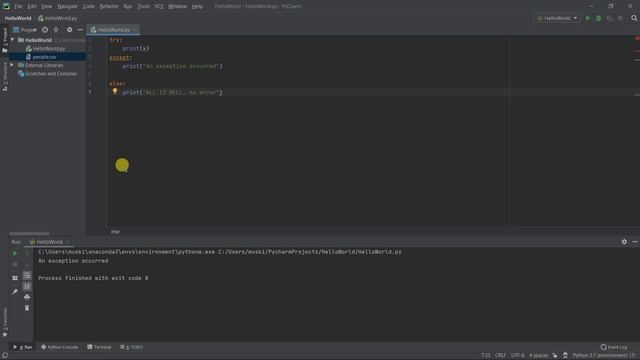The height and width of the screenshot is (360, 640).
Task: Select people.csv in the project tree
Action: pos(41,57)
